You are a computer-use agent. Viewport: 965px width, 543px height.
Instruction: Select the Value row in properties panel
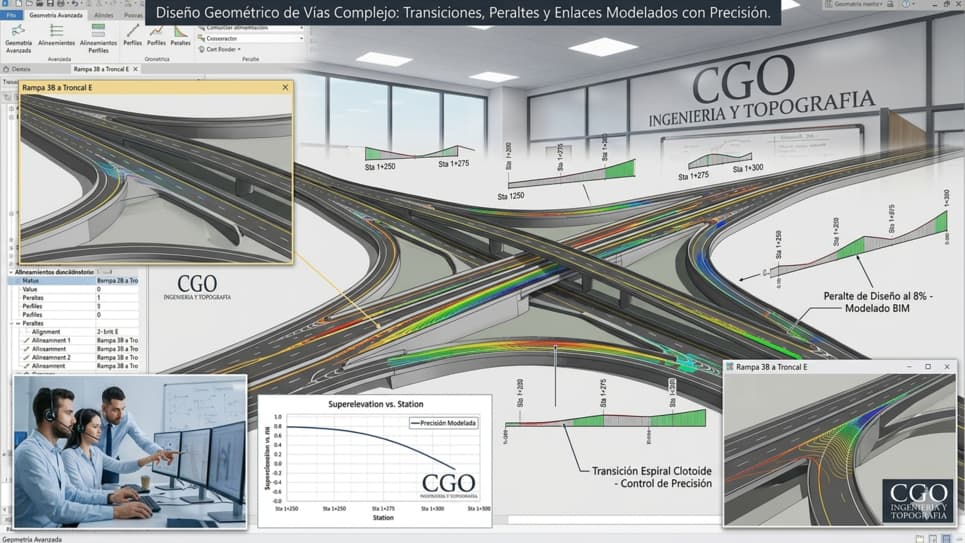point(73,289)
